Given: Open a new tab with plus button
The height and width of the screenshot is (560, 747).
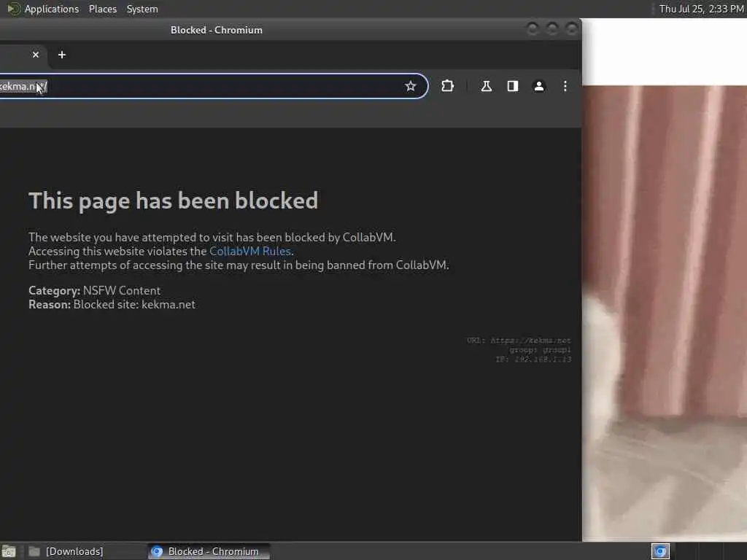Looking at the screenshot, I should click(x=62, y=55).
